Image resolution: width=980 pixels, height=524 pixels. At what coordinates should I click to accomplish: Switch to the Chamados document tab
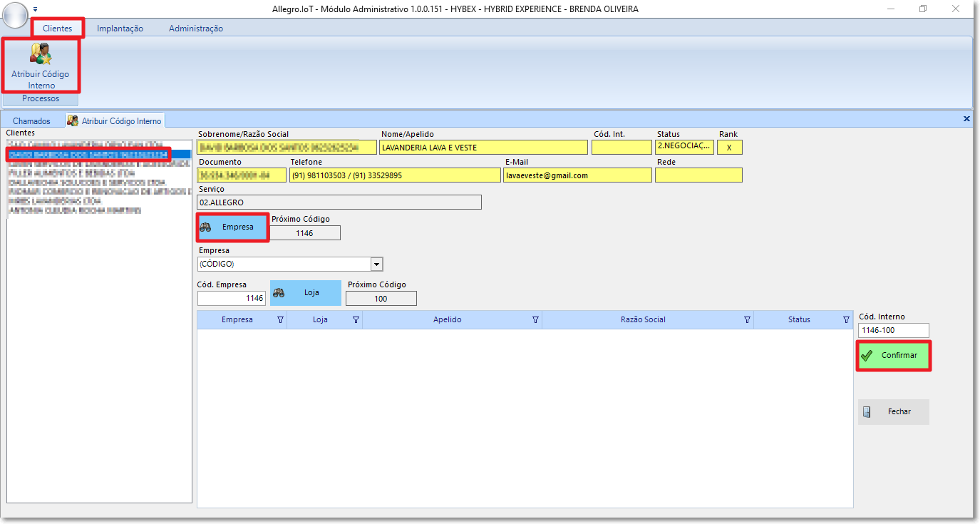point(32,121)
